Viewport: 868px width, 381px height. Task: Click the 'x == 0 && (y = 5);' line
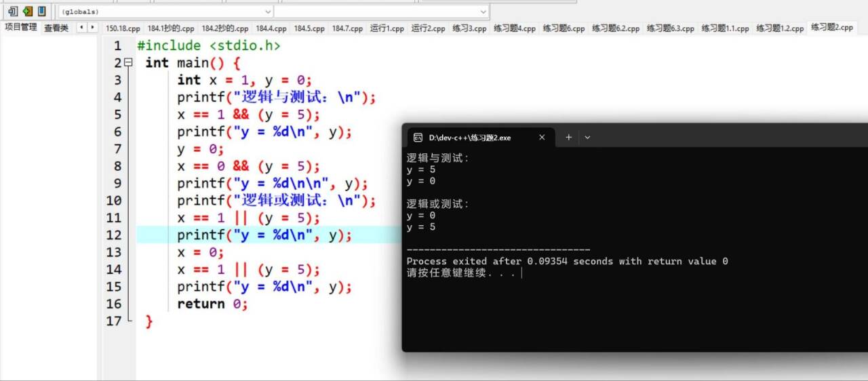248,166
